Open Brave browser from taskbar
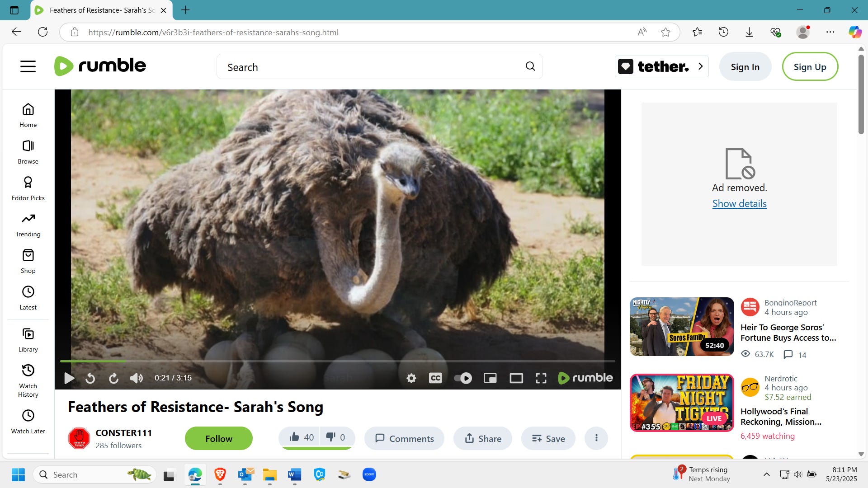 point(220,474)
